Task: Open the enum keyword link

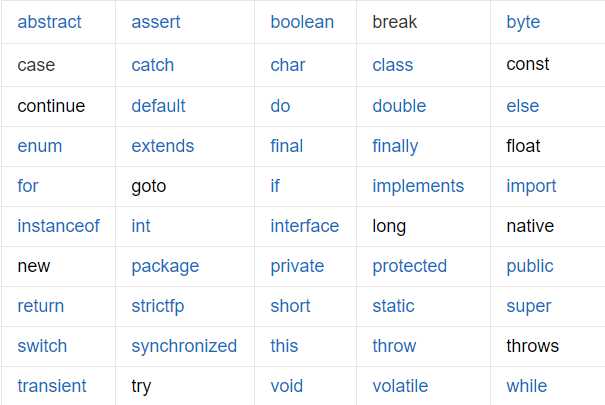Action: coord(39,146)
